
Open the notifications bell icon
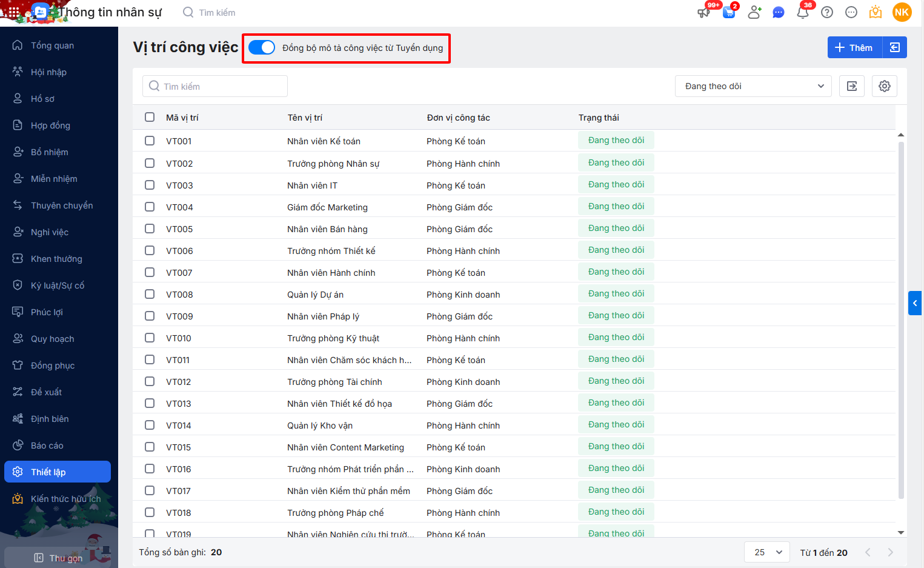point(803,13)
